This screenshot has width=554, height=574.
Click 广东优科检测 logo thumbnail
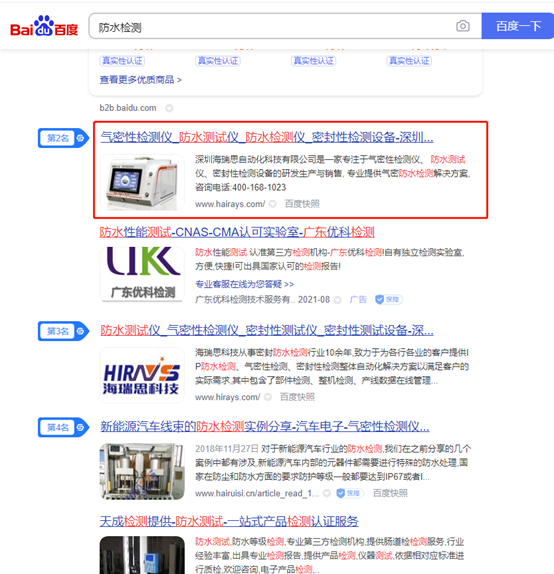[x=142, y=274]
